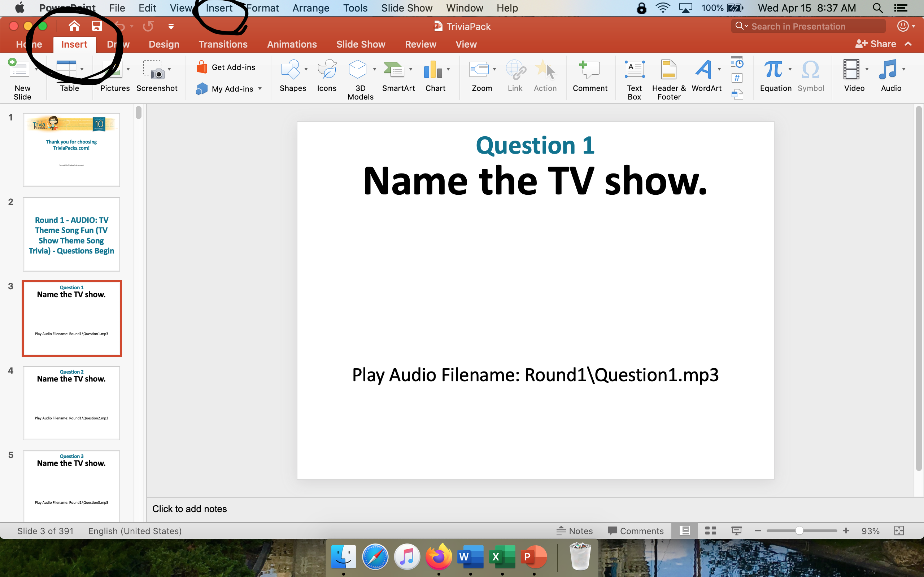Click the zoom slider handle
The width and height of the screenshot is (924, 577).
799,531
